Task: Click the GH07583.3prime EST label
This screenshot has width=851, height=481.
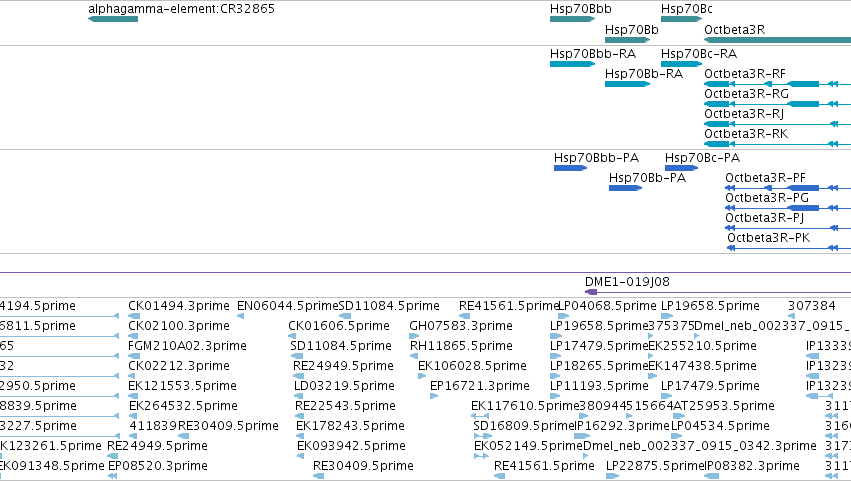Action: point(461,326)
